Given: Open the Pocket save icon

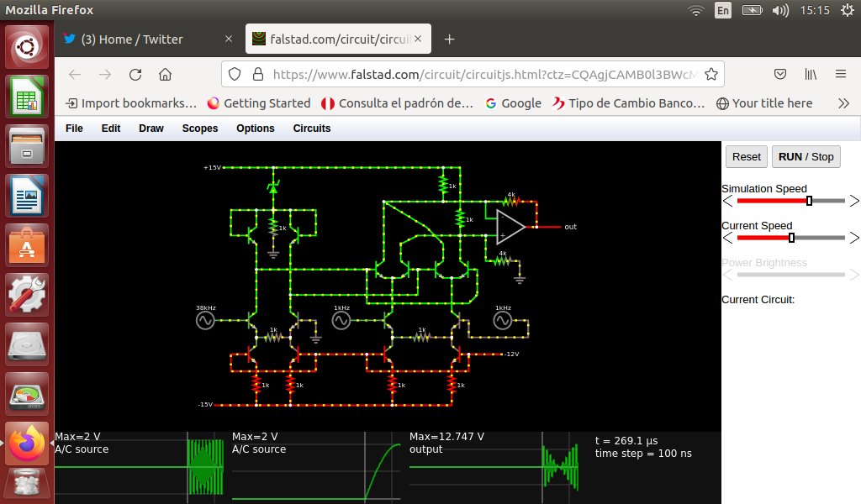Looking at the screenshot, I should 779,74.
